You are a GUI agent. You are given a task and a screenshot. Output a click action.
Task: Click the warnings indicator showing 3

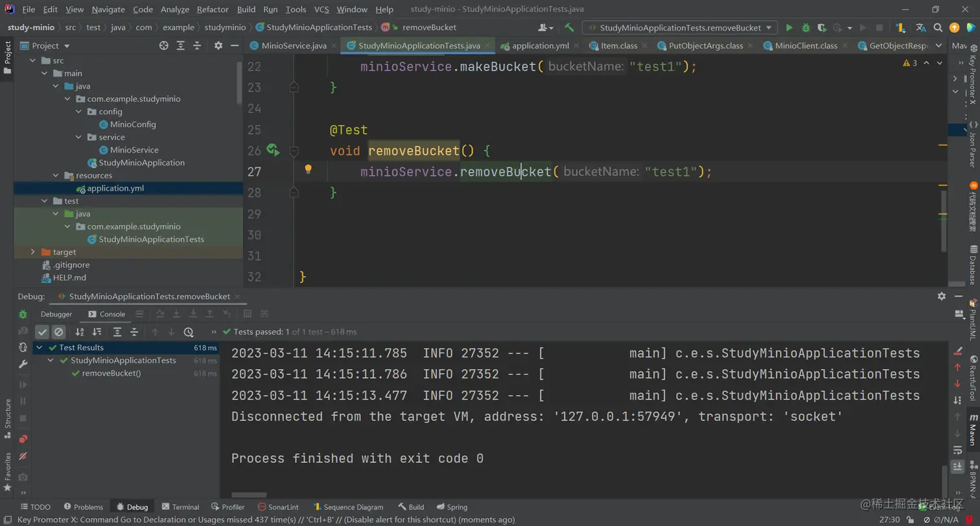click(x=910, y=63)
